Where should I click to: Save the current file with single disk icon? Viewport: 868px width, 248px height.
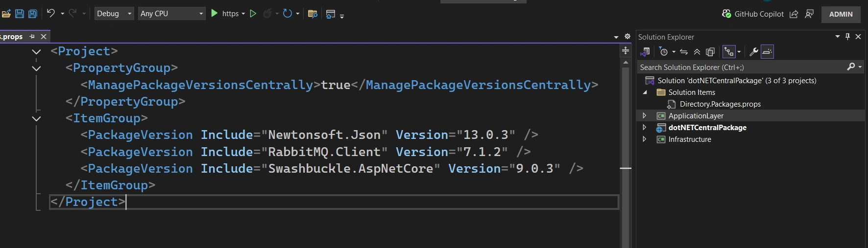[20, 14]
